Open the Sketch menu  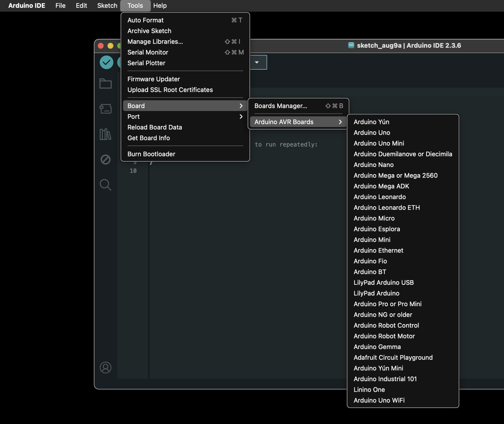[x=107, y=6]
